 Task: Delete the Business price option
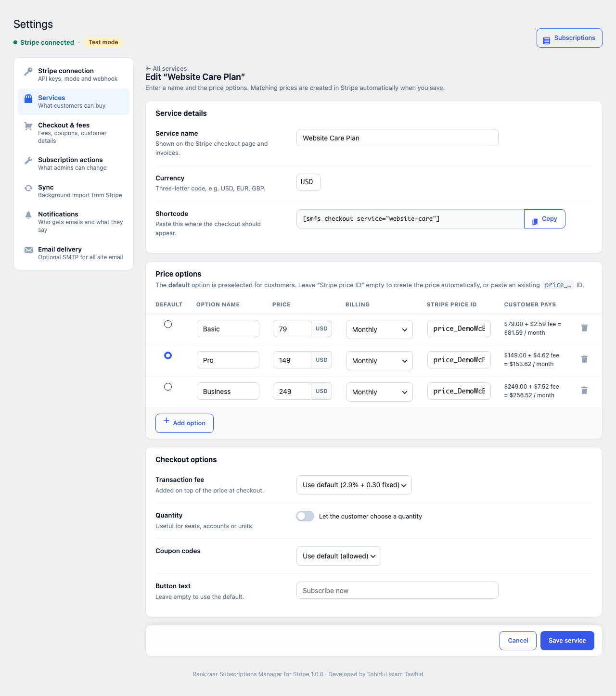point(584,390)
